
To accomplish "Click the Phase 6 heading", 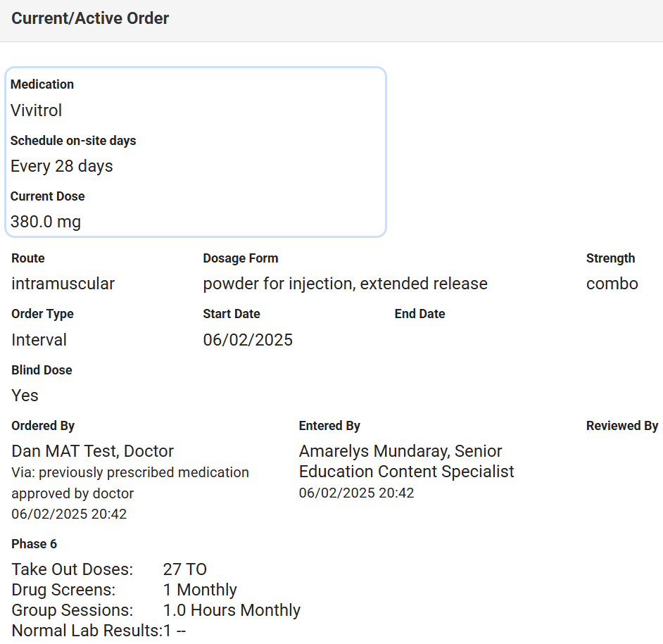I will [34, 544].
